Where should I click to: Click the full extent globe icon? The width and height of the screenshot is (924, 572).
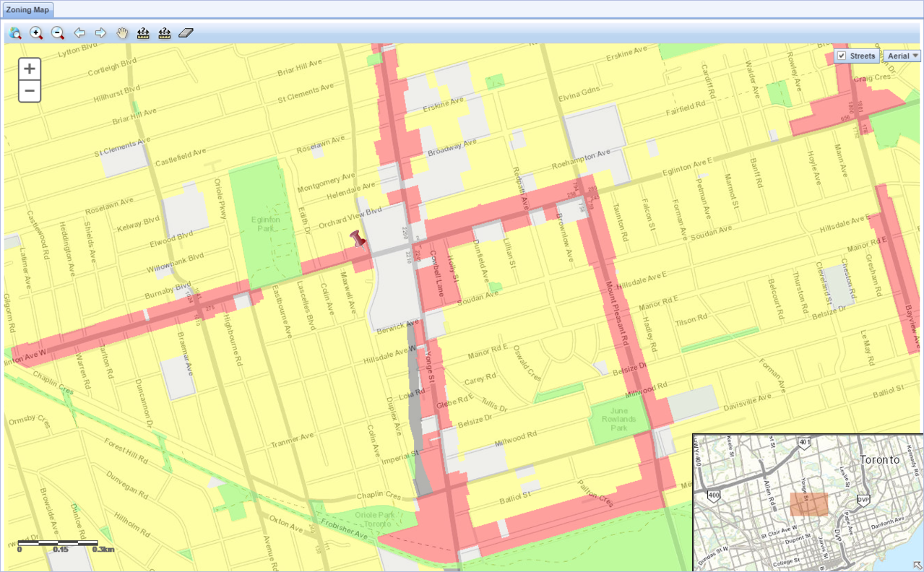15,32
